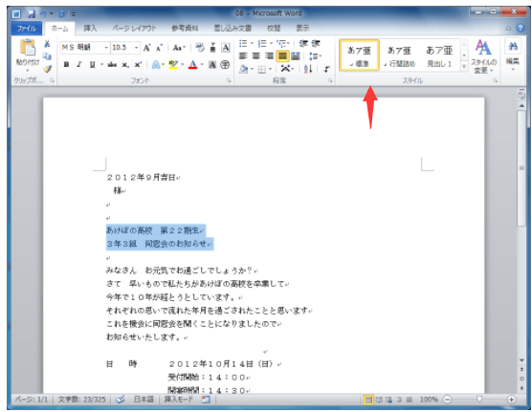Apply the Normal (標準) style
Screen dimensions: 532x412
point(359,55)
